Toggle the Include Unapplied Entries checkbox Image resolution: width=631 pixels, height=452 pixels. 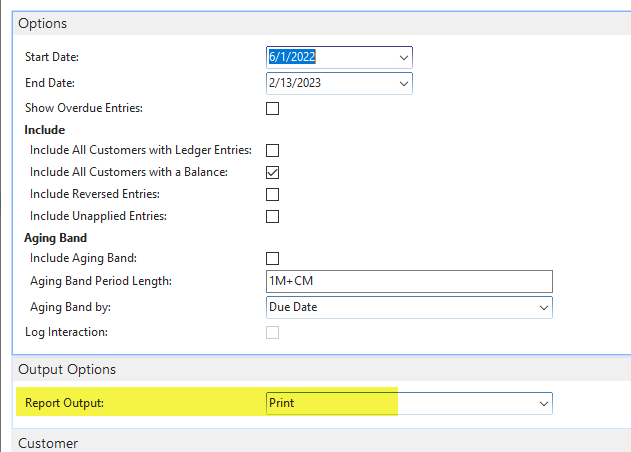pos(272,216)
